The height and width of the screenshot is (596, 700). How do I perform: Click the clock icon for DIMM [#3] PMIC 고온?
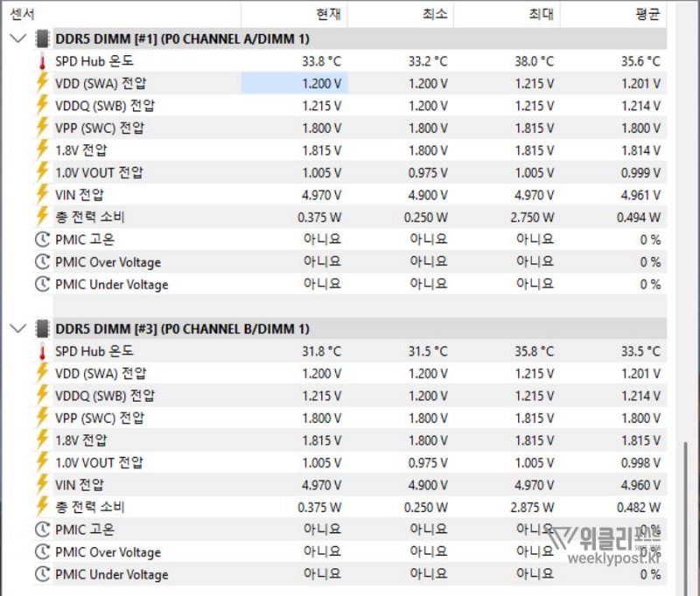(41, 529)
